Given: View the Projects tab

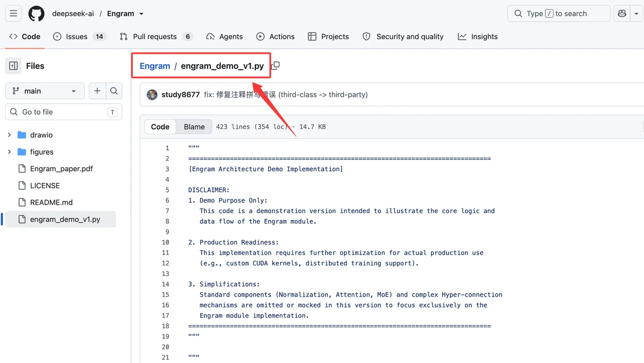Looking at the screenshot, I should click(x=328, y=37).
